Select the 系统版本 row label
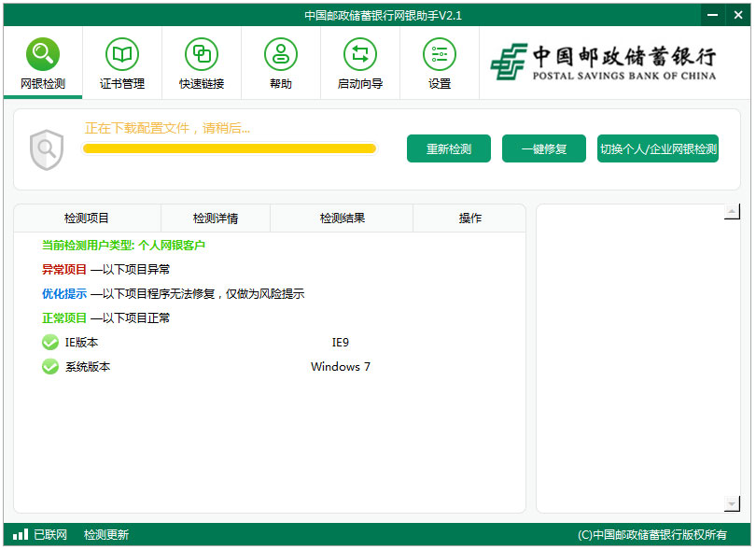The width and height of the screenshot is (756, 550). click(88, 367)
